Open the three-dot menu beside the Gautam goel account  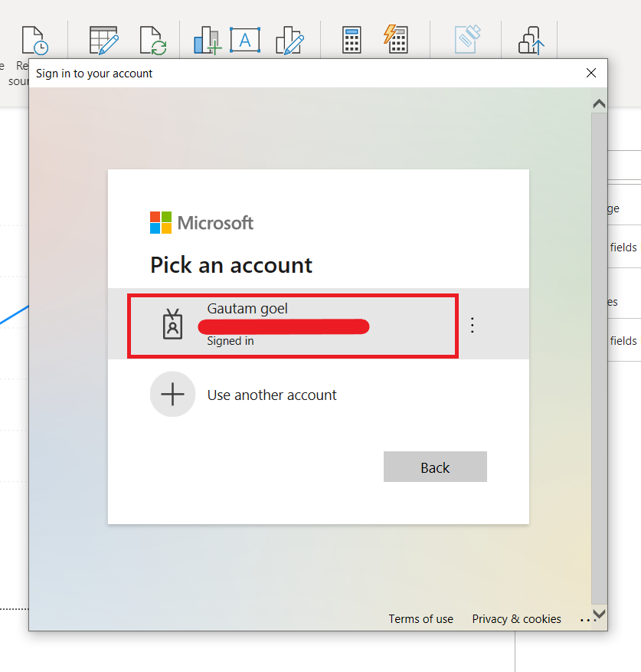[x=473, y=326]
